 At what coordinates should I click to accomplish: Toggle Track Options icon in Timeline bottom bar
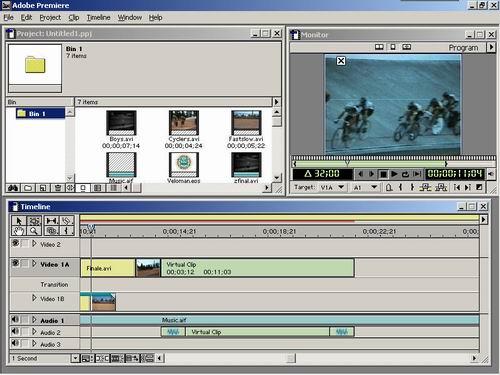[88, 358]
